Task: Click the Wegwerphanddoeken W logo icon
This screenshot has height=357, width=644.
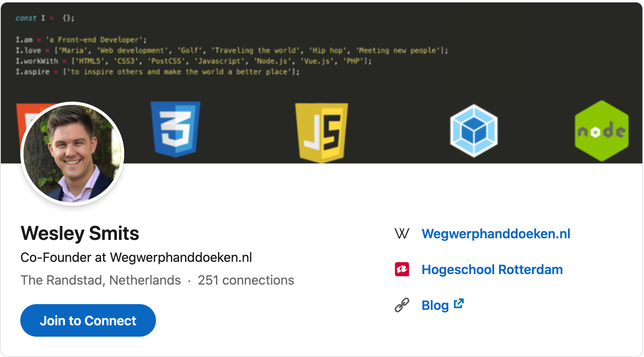Action: (402, 233)
